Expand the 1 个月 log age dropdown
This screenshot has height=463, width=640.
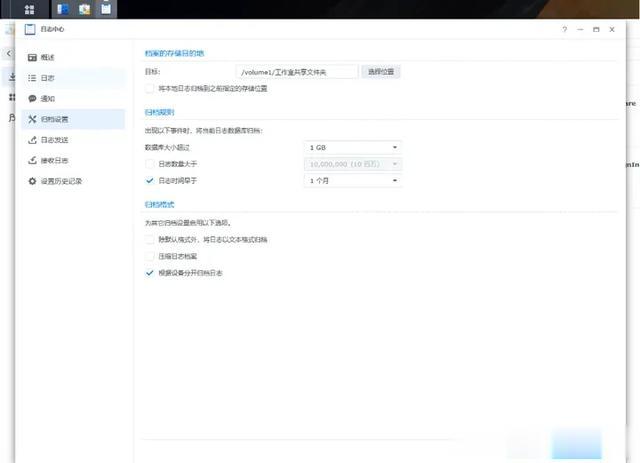[353, 180]
